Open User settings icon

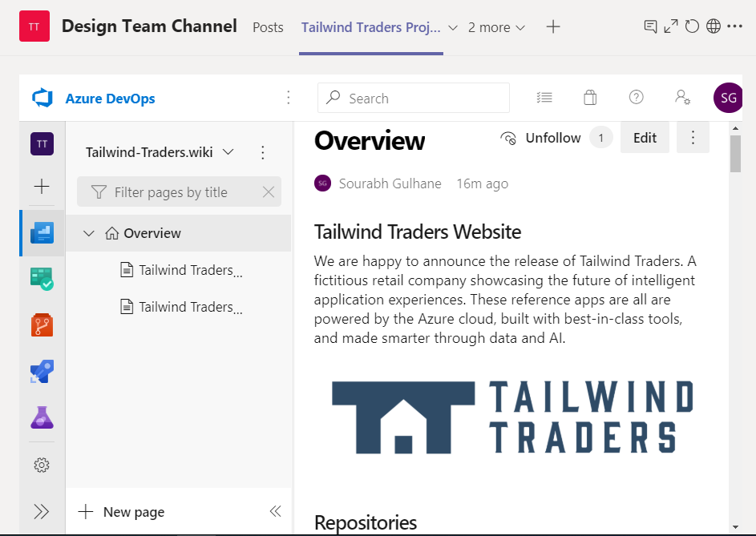click(x=682, y=98)
